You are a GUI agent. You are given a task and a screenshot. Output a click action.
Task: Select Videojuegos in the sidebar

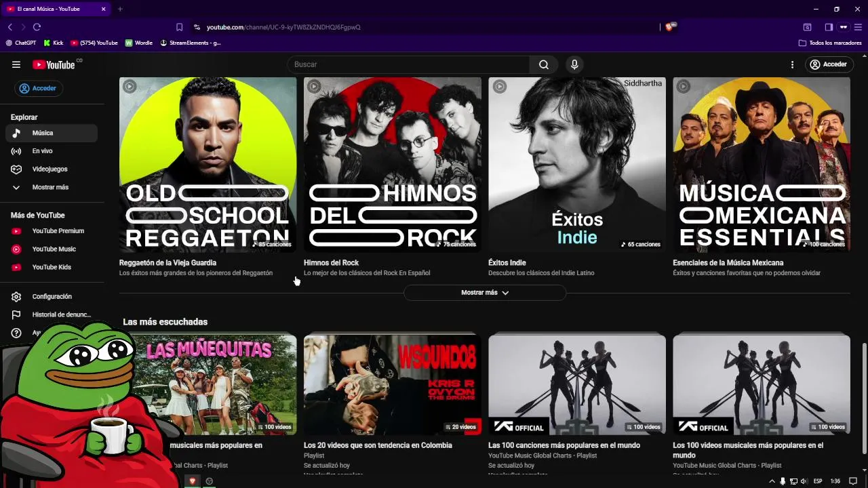pyautogui.click(x=50, y=169)
